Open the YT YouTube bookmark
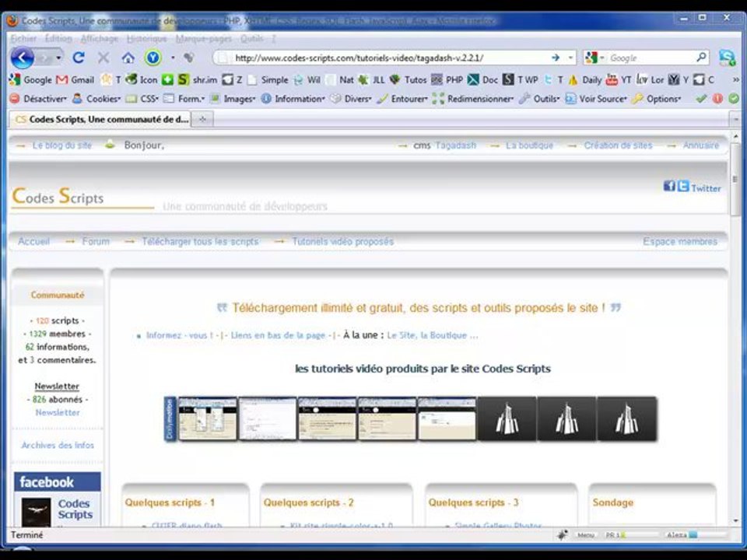 click(x=619, y=79)
